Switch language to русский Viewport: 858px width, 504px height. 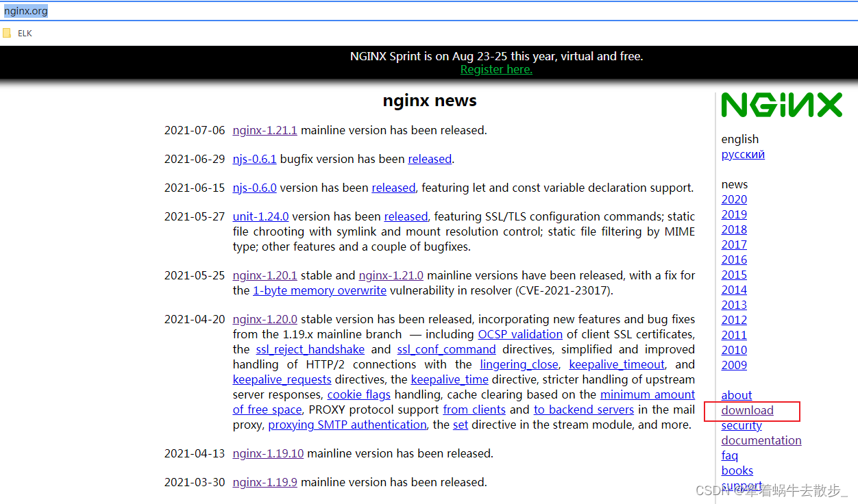click(x=743, y=154)
